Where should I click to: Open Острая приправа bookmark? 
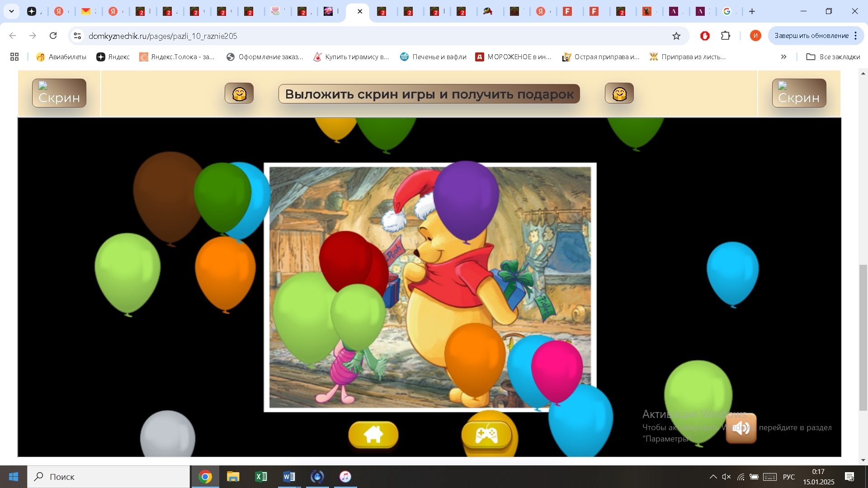[x=601, y=56]
